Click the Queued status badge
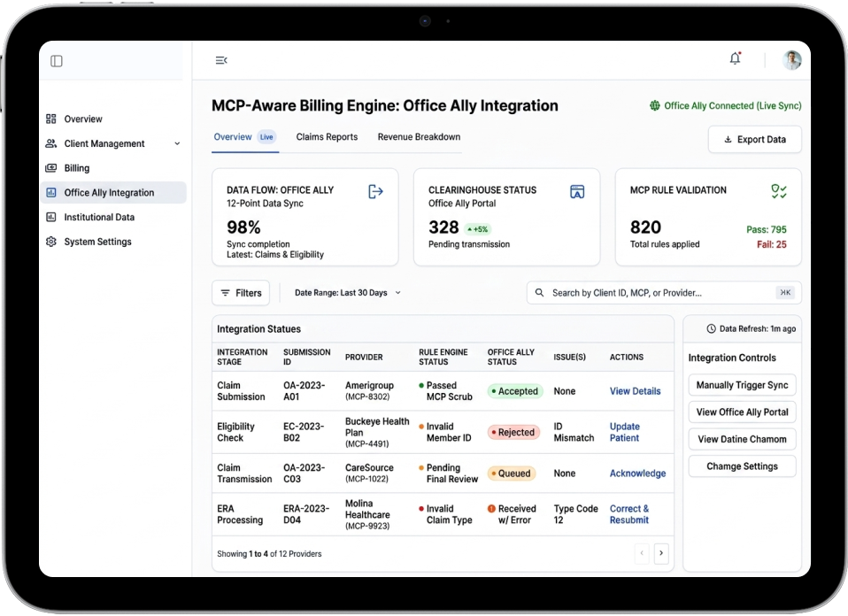The image size is (848, 616). click(x=512, y=474)
